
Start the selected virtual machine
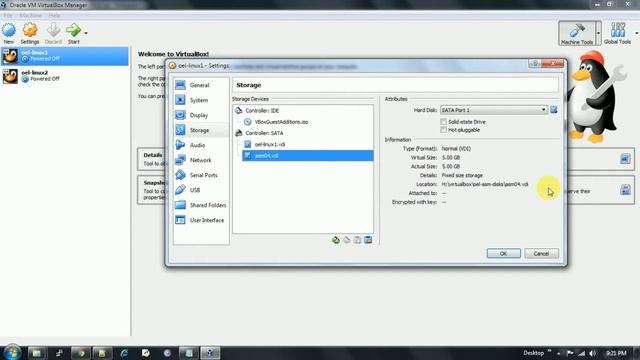click(x=73, y=33)
